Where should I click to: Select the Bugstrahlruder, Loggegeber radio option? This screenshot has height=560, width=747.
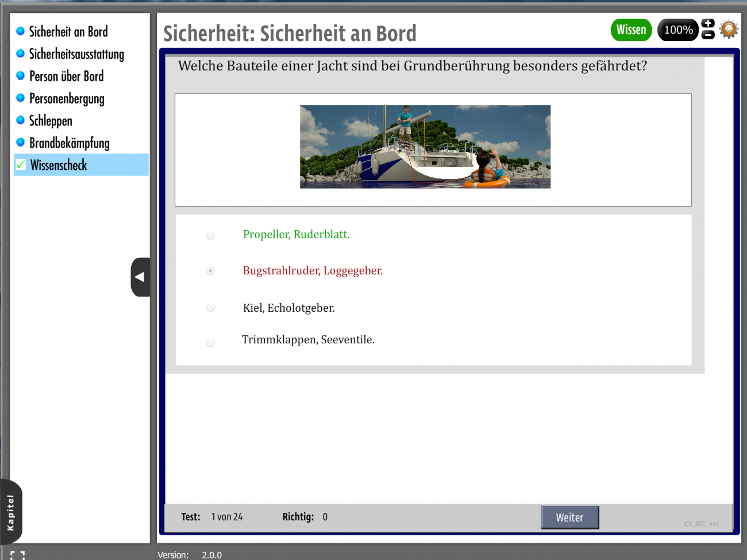pyautogui.click(x=210, y=271)
